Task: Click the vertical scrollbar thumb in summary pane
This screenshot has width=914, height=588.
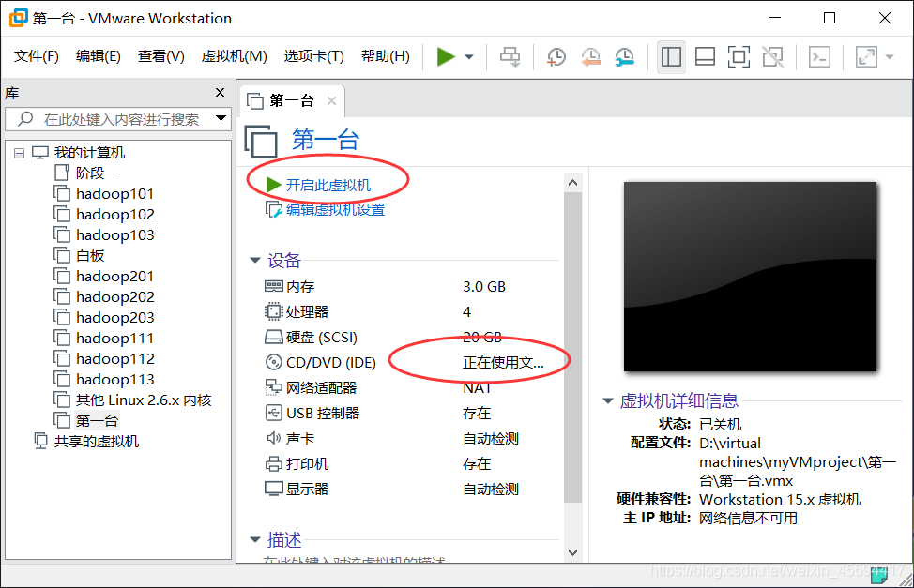Action: 573,347
